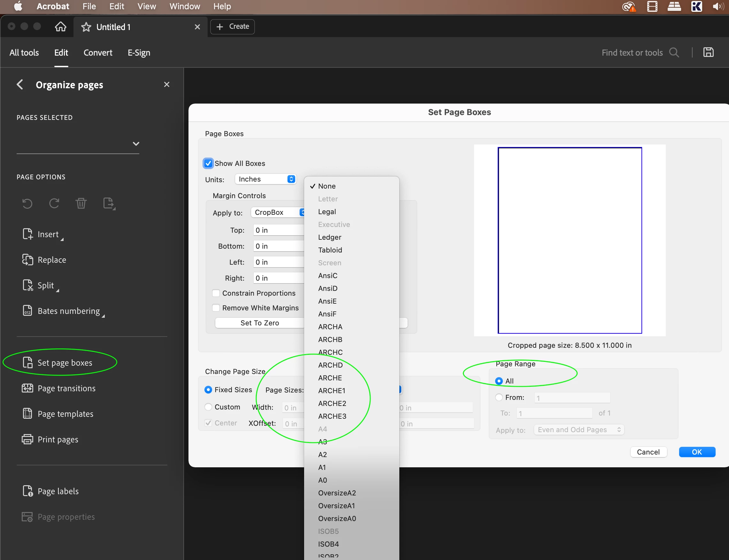729x560 pixels.
Task: Click the trash delete pages icon
Action: coord(81,203)
